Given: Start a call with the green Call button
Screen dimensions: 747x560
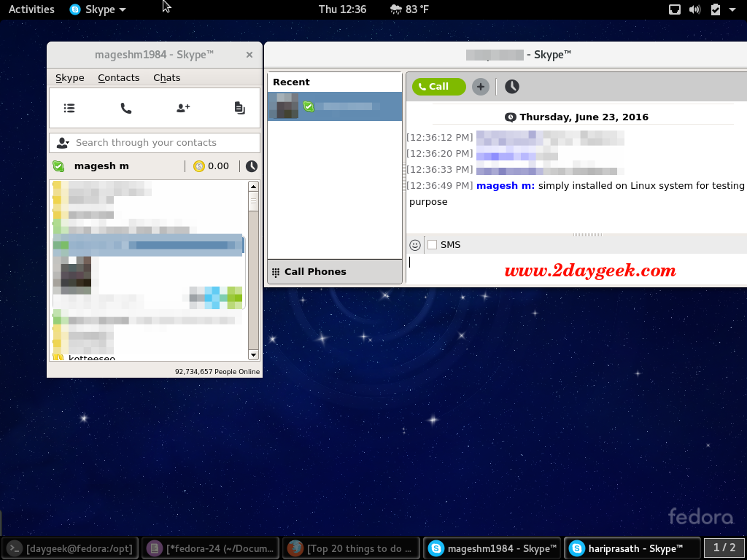Looking at the screenshot, I should click(x=438, y=87).
